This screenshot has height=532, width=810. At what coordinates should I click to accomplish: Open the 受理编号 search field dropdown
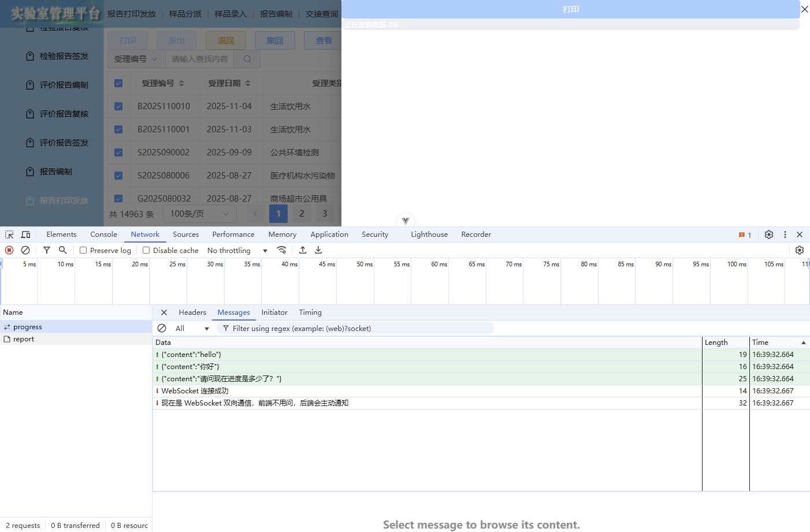(135, 58)
